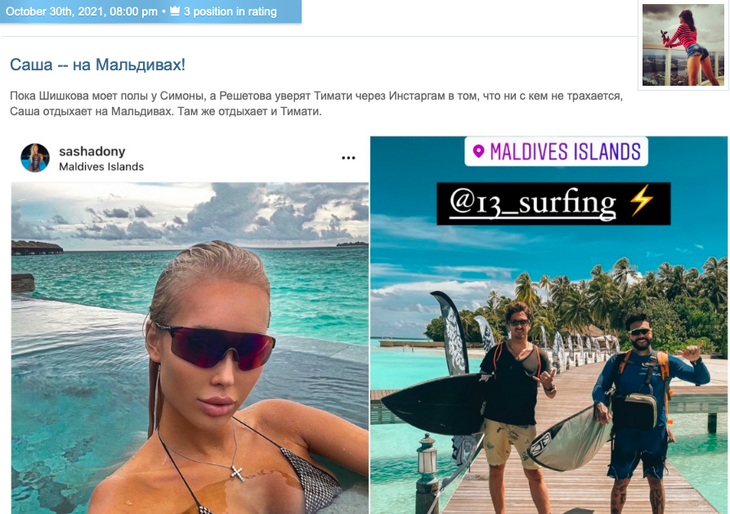The width and height of the screenshot is (730, 514).
Task: Click the post description paragraph text
Action: pos(316,104)
